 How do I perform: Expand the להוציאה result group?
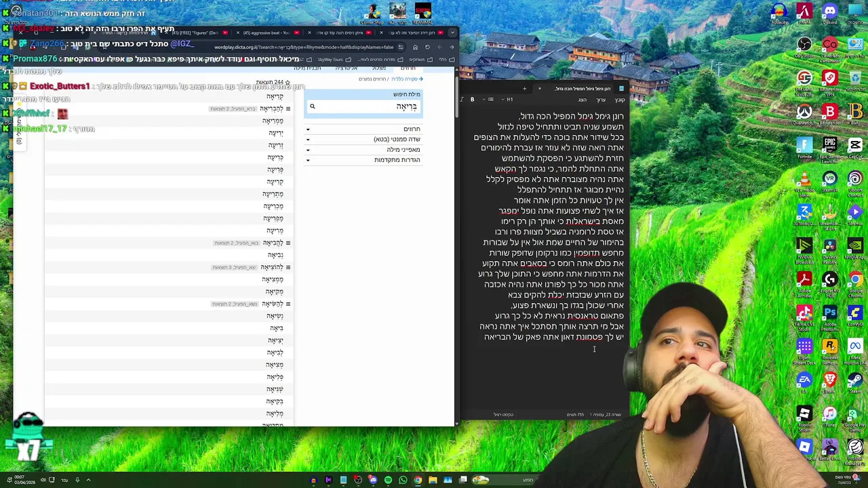coord(288,267)
